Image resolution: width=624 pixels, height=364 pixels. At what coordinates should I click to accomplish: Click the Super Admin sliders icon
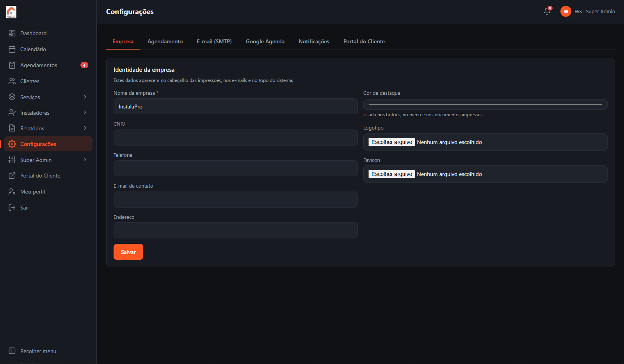pos(12,160)
